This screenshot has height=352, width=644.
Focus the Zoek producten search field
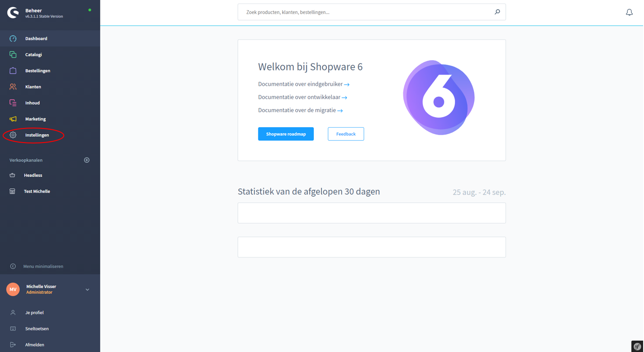point(365,12)
